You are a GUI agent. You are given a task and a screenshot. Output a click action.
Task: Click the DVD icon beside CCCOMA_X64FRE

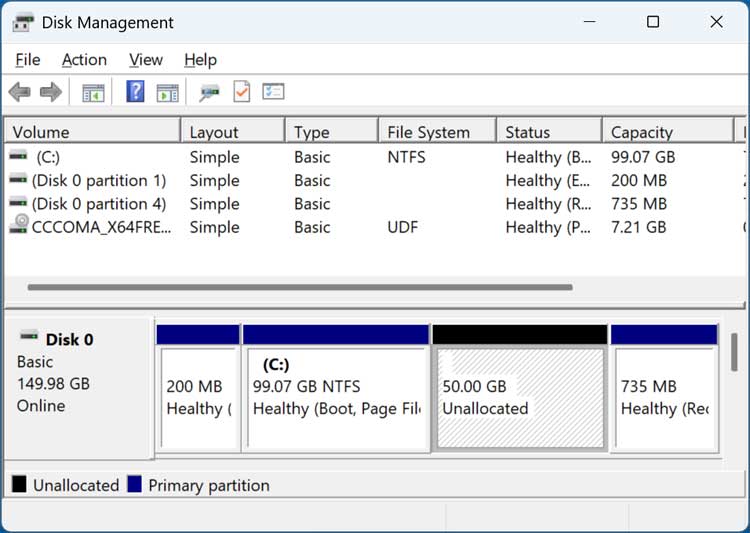19,223
